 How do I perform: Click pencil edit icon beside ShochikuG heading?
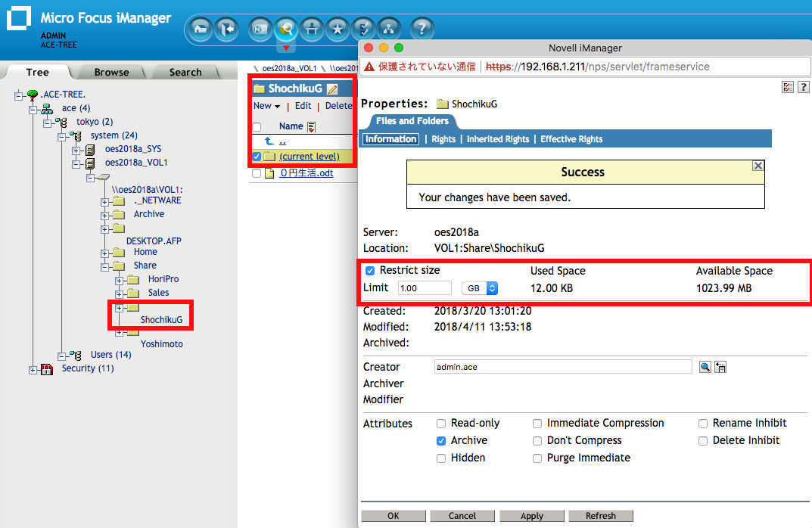(332, 89)
